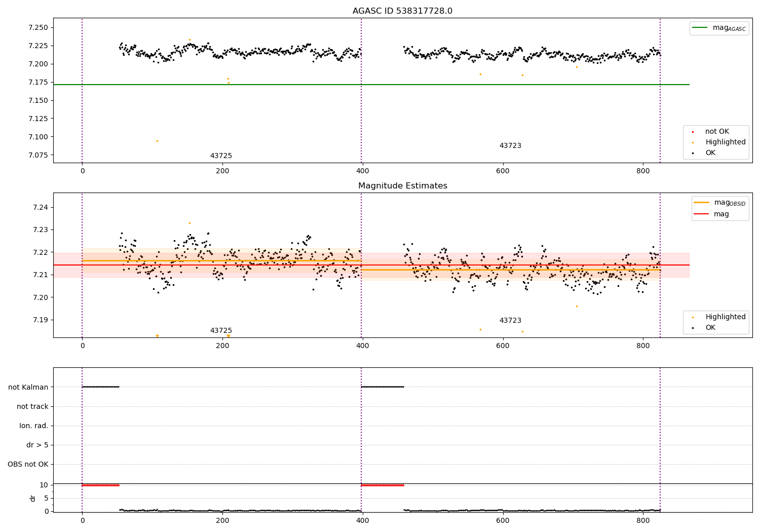This screenshot has width=760, height=532.
Task: Click the 'dr > 5' axis label
Action: click(x=37, y=445)
